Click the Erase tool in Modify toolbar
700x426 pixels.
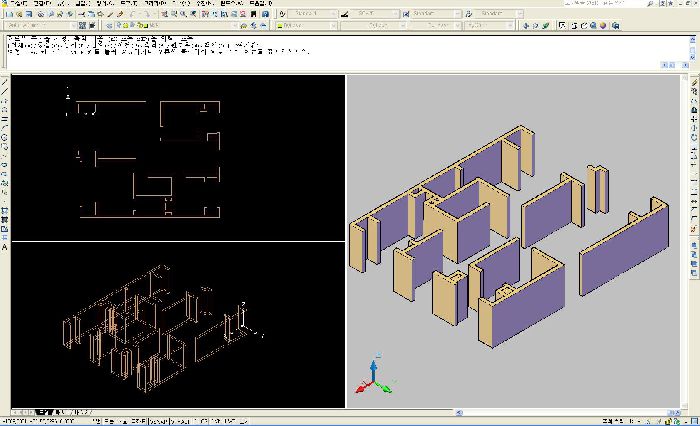(x=694, y=82)
